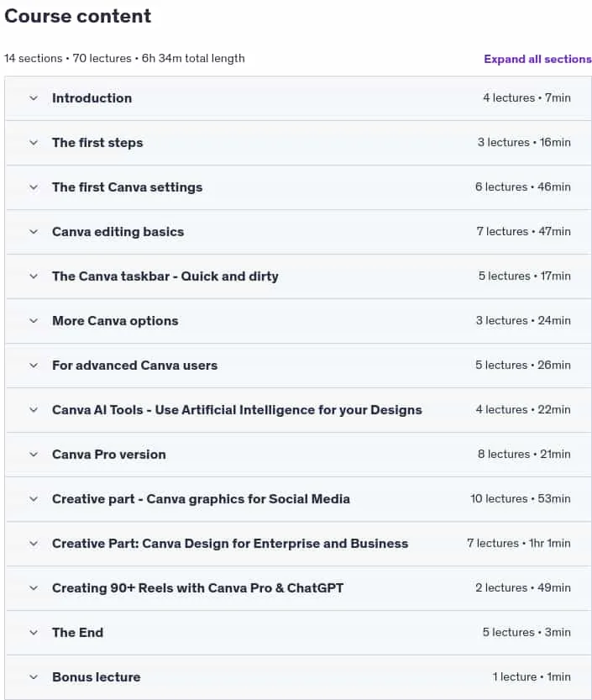This screenshot has height=700, width=592.
Task: Click '7 lectures • 47min' on editing basics row
Action: (524, 231)
